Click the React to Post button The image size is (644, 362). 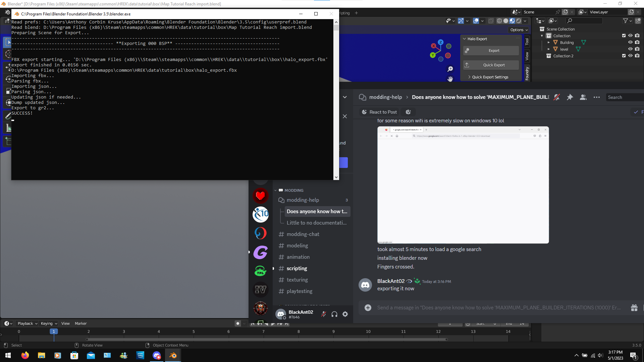point(379,112)
